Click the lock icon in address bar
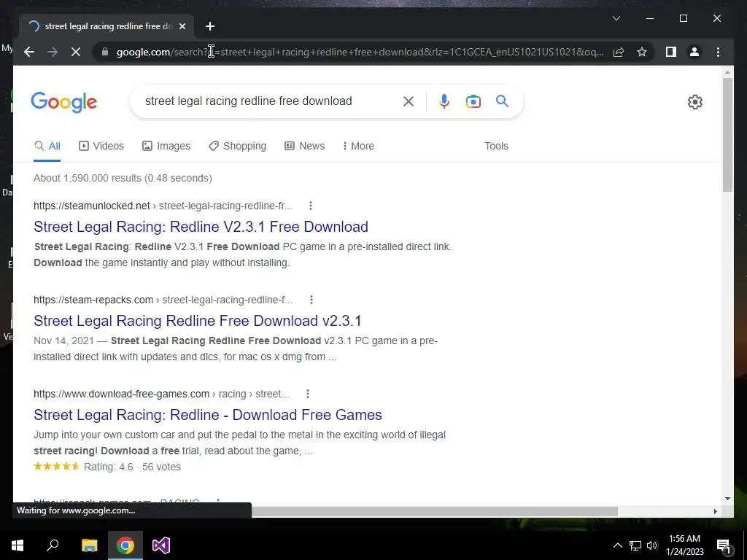 (105, 52)
